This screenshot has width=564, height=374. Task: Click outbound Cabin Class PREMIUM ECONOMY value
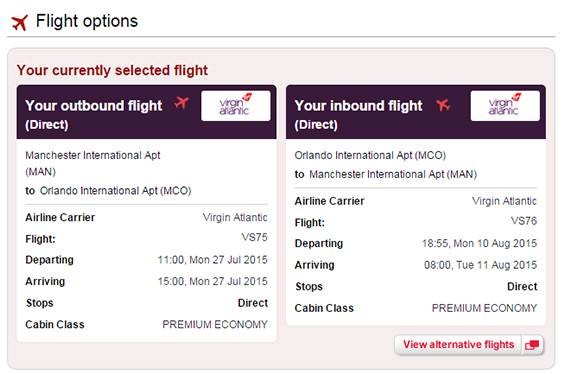tap(215, 324)
